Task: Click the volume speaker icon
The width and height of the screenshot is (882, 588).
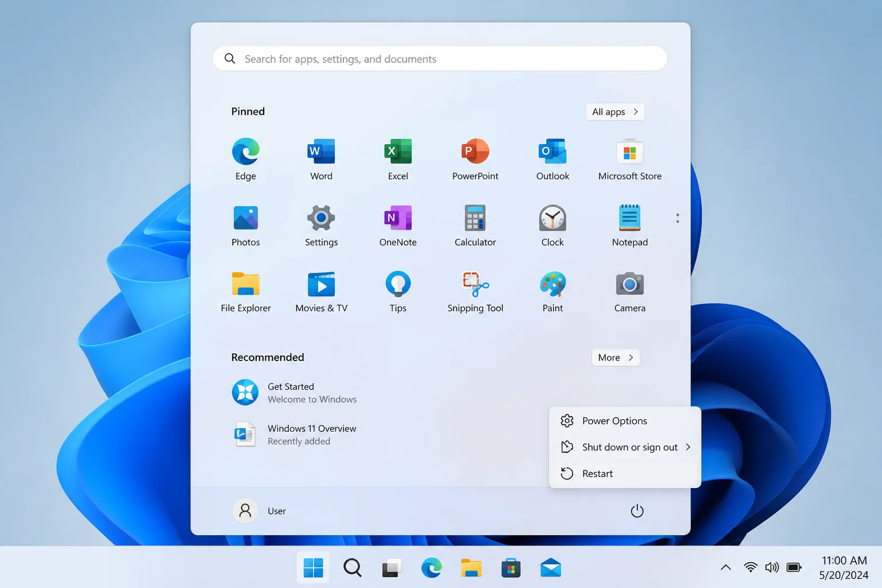Action: (x=772, y=567)
